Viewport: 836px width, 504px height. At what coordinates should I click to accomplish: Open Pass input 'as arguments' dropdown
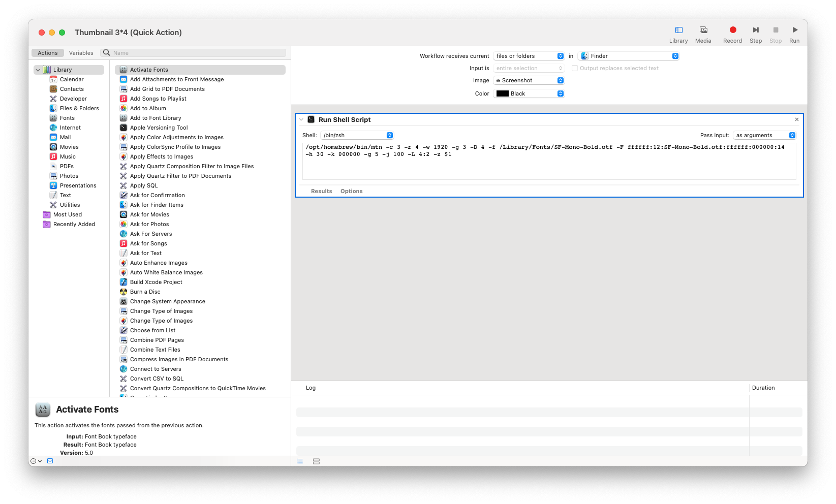pyautogui.click(x=764, y=135)
